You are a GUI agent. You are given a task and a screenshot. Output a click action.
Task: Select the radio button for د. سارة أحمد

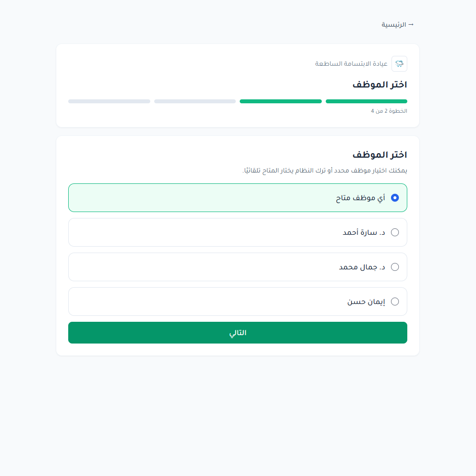click(x=394, y=232)
